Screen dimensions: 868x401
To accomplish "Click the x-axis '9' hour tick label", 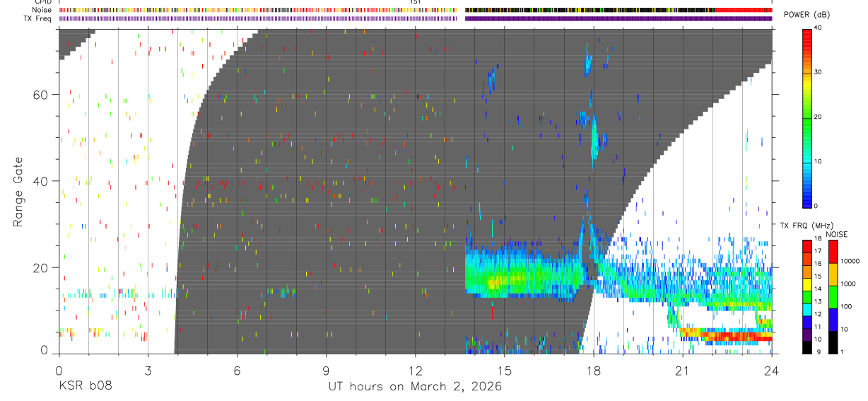I will point(326,370).
